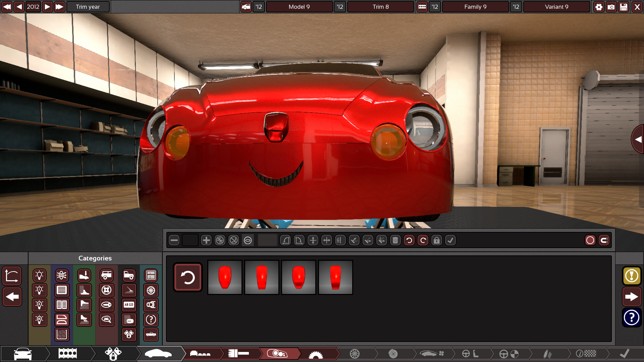Jump trim year forward with double arrow

click(59, 7)
